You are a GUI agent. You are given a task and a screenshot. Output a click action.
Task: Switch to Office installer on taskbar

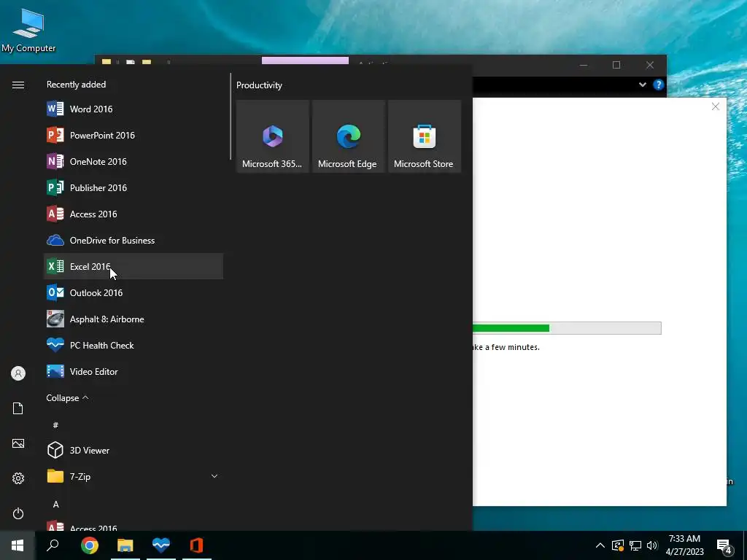(x=197, y=545)
